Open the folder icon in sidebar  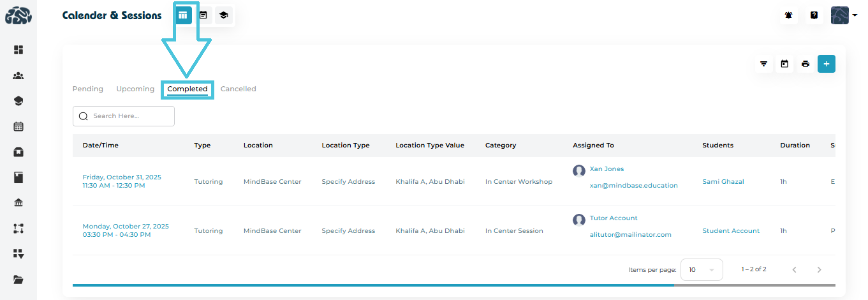[18, 280]
